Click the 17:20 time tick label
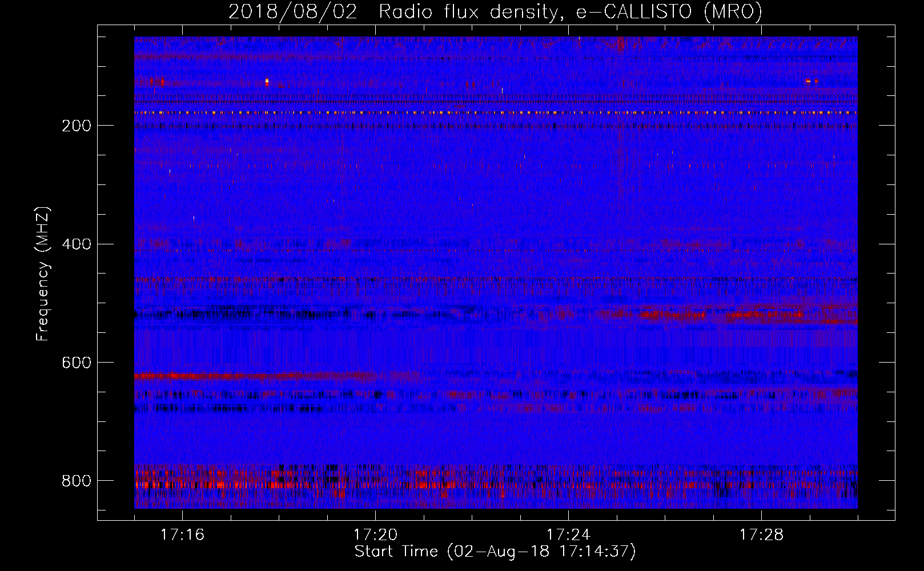Viewport: 924px width, 571px height. coord(375,534)
